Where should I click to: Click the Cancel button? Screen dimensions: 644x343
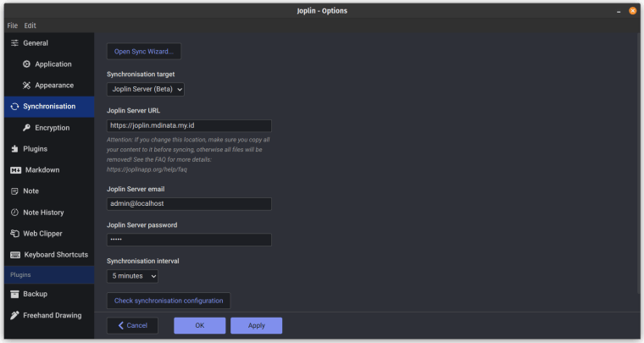coord(132,326)
